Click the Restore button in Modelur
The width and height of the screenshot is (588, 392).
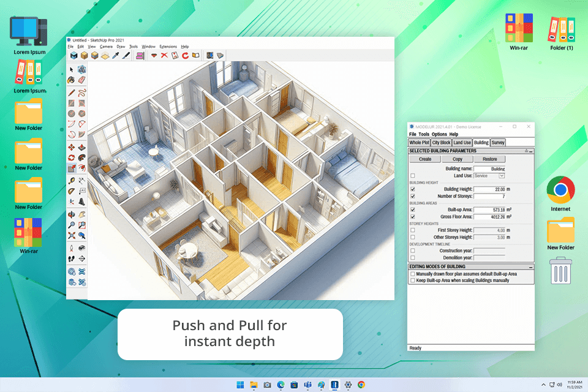(x=490, y=159)
